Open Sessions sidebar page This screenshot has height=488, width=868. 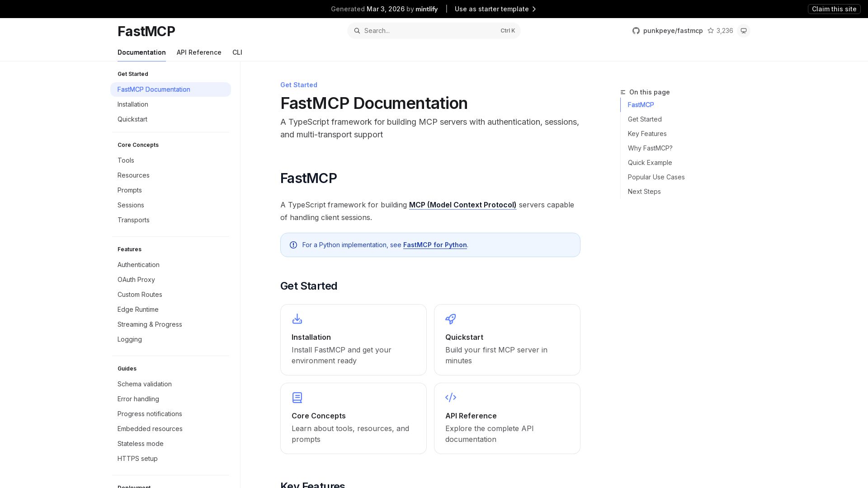[170, 205]
